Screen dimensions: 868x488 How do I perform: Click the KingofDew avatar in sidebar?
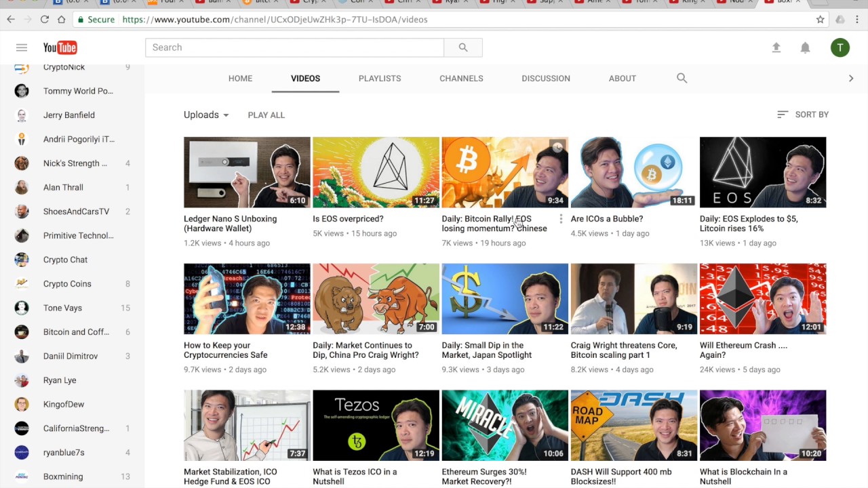coord(22,405)
